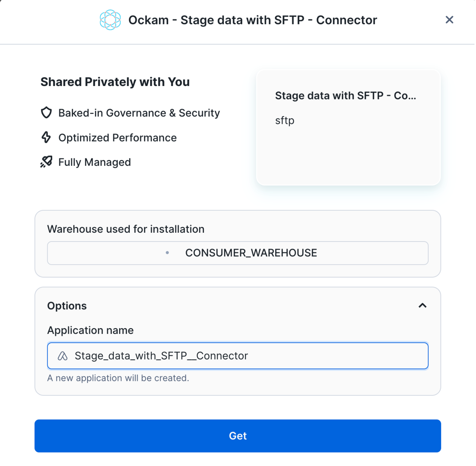This screenshot has height=466, width=476.
Task: Select the Stage data with SFTP card title
Action: [x=345, y=96]
